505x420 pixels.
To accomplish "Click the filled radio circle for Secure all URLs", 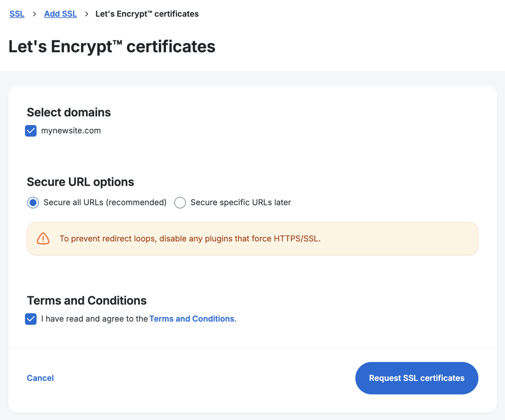I will (33, 203).
